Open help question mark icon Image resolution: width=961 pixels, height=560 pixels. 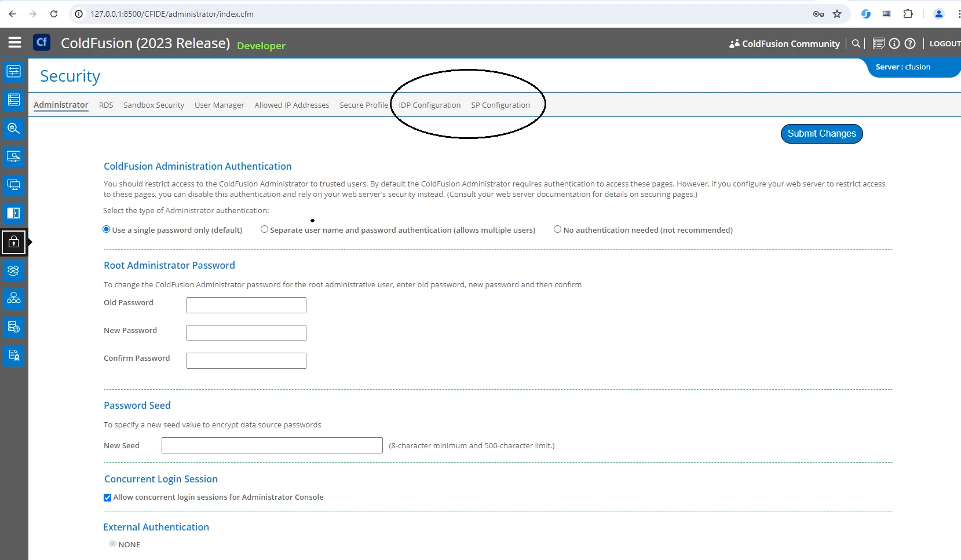point(910,43)
